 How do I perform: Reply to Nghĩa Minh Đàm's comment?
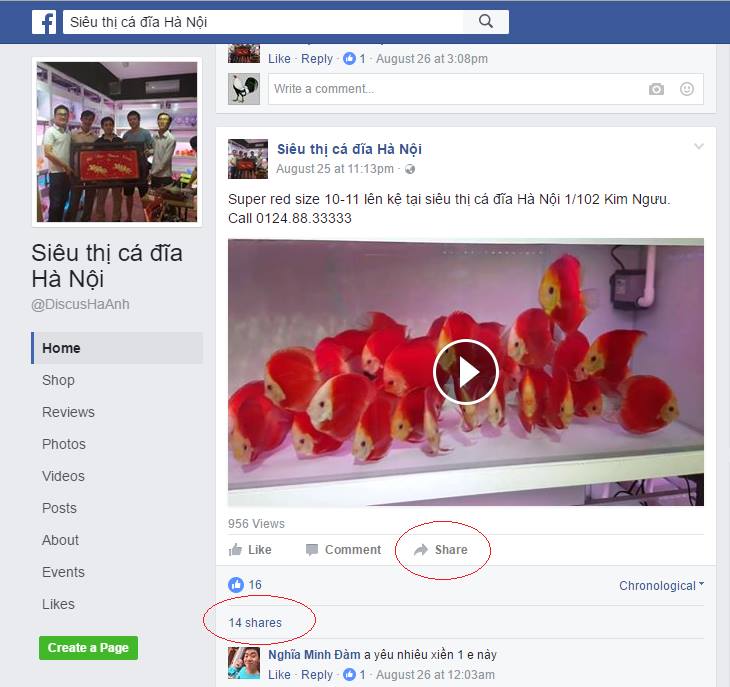[317, 674]
